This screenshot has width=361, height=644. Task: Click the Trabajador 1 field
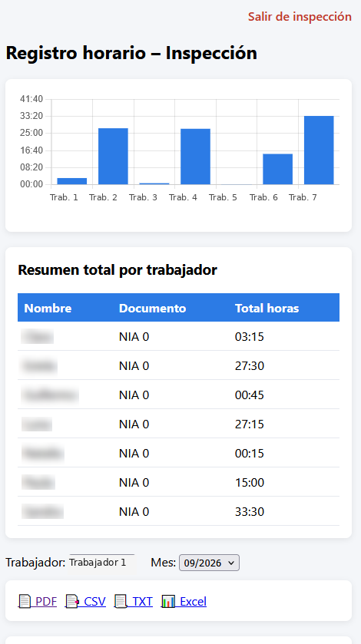point(102,563)
